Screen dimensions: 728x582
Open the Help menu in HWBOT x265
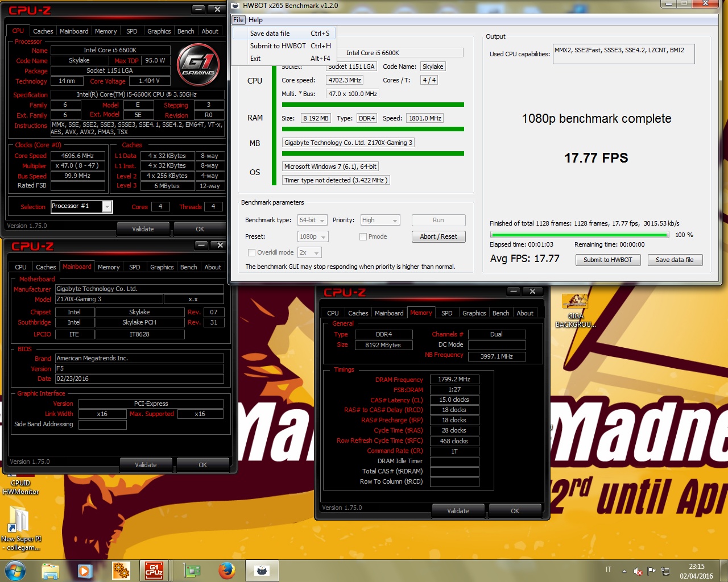pyautogui.click(x=255, y=20)
